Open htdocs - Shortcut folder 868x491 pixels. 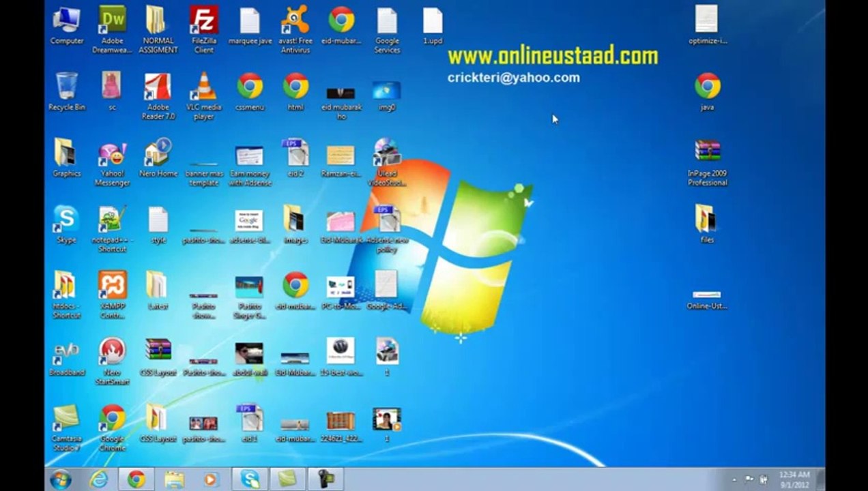pos(66,295)
